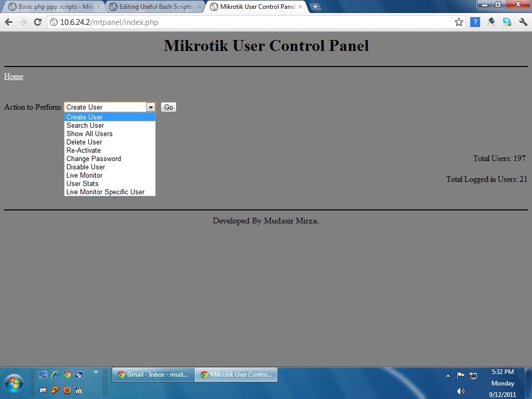Screen dimensions: 532x399
Task: Show hidden system tray icons arrow
Action: [x=448, y=376]
